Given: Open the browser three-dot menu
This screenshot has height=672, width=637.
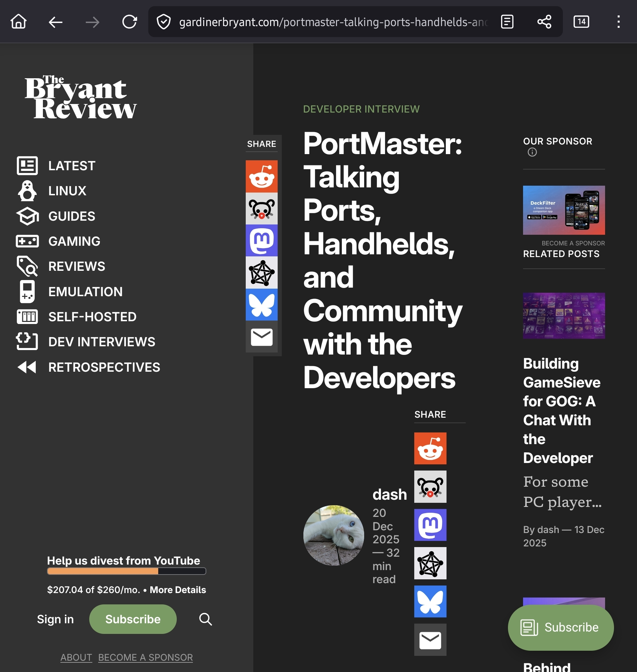Looking at the screenshot, I should [x=618, y=22].
